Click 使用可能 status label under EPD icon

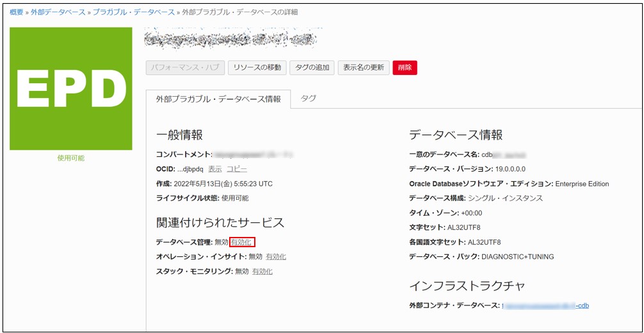pos(70,158)
